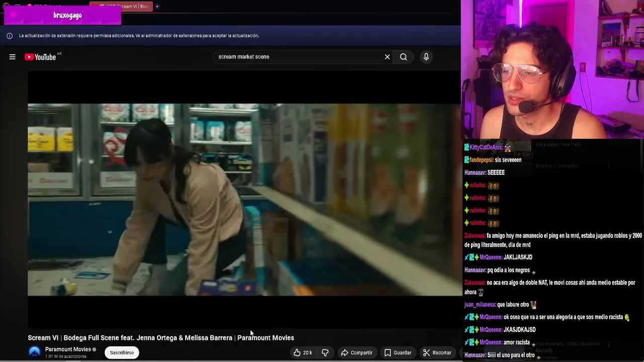Dislike the video with thumbs down
644x362 pixels.
325,352
